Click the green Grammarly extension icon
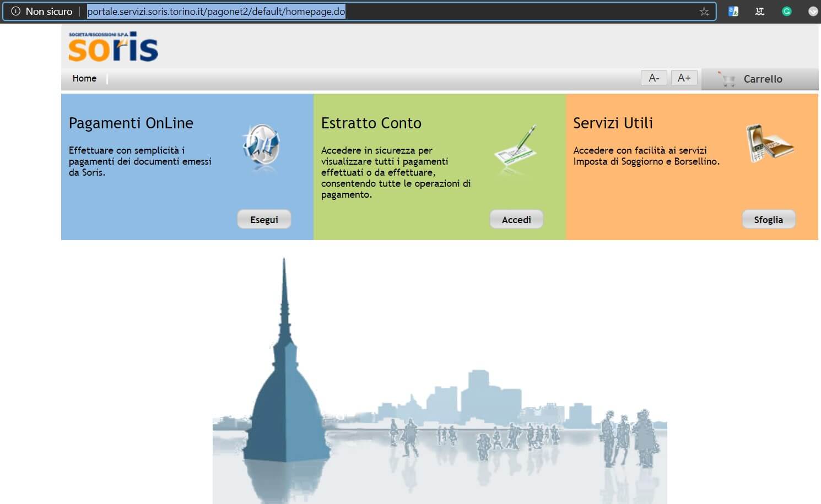The height and width of the screenshot is (504, 821). click(786, 11)
